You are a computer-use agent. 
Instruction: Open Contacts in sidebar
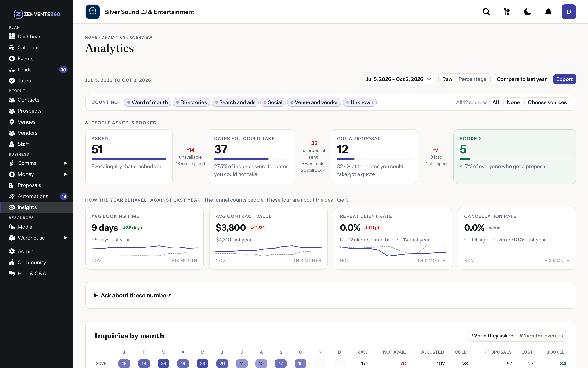tap(37, 100)
